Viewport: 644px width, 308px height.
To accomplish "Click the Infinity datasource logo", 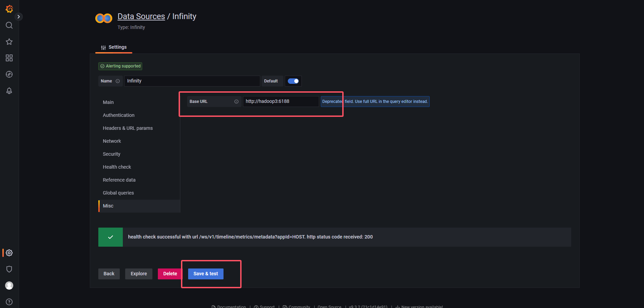I will pos(104,18).
